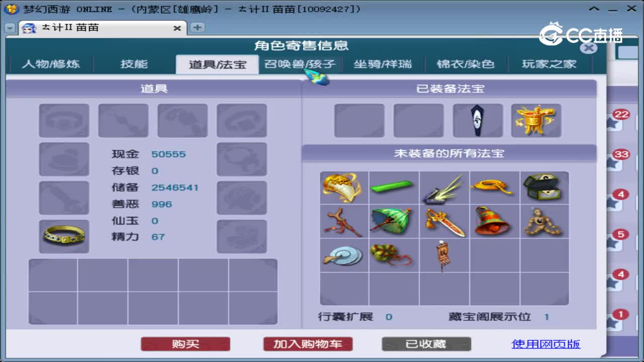Image resolution: width=644 pixels, height=362 pixels.
Task: Select the green umbrella treasure icon
Action: tap(393, 221)
